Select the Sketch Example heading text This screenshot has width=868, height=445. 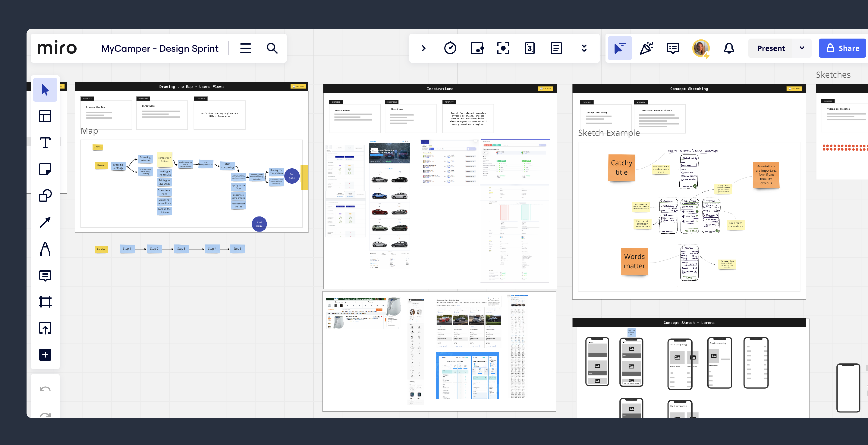[609, 133]
